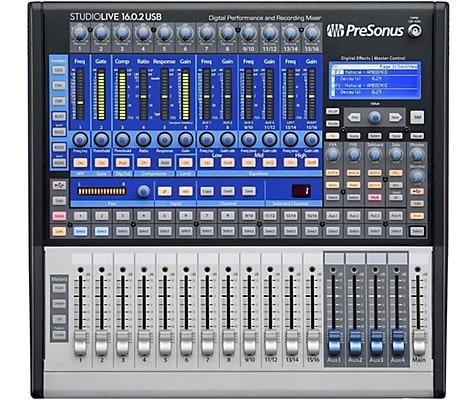Toggle the Gate On button
Screen dimensions: 476x400
pyautogui.click(x=101, y=163)
